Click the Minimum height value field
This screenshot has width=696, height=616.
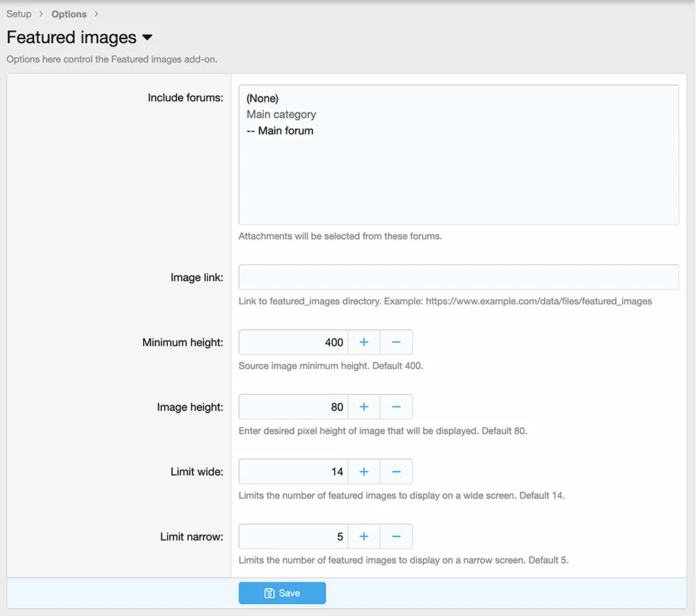pyautogui.click(x=294, y=342)
